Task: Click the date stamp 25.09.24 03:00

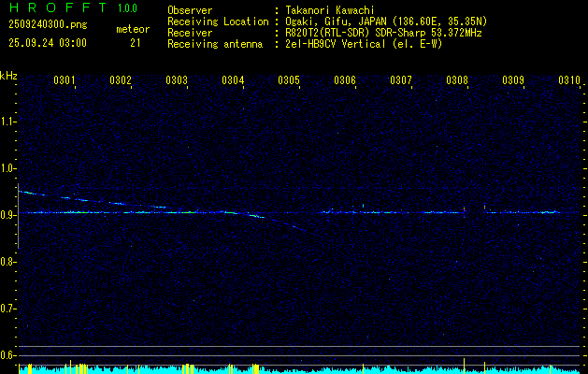Action: 48,43
